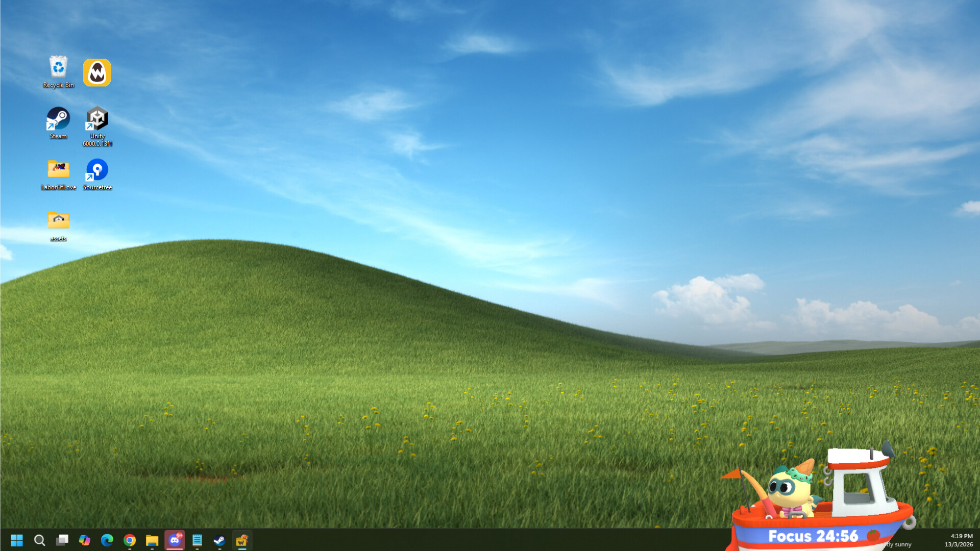
Task: Launch Google Chrome
Action: [x=129, y=540]
